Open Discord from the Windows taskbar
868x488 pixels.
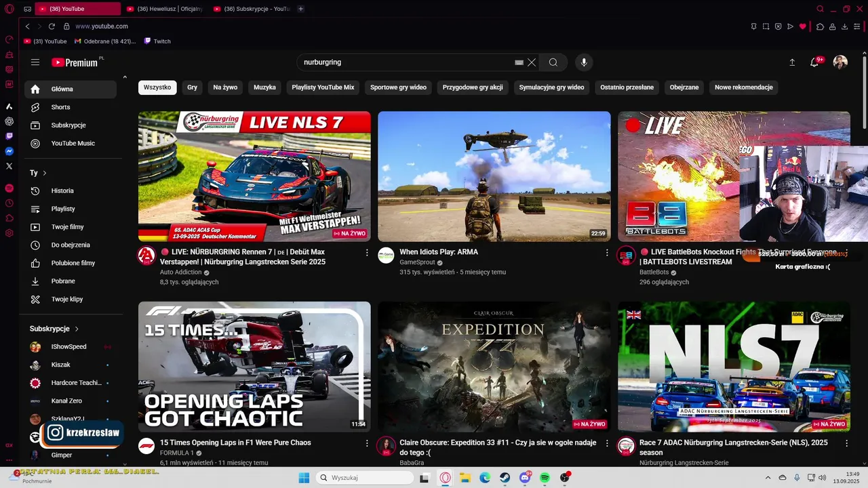525,478
